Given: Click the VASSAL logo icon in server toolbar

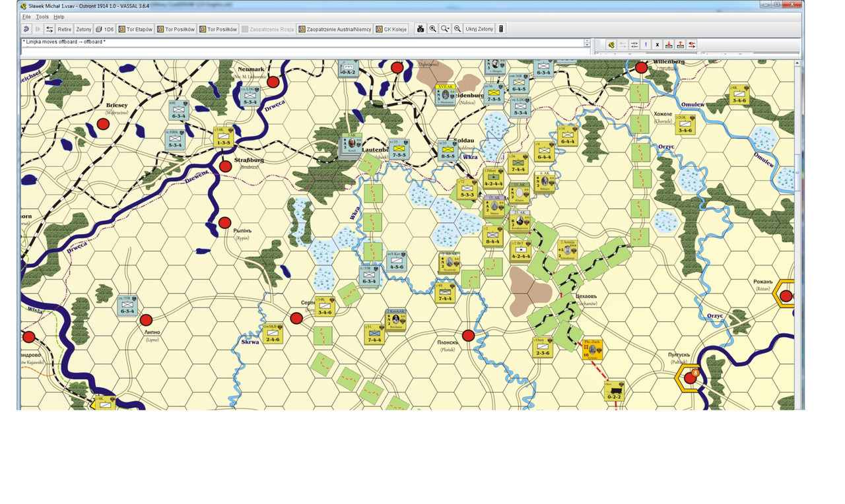Looking at the screenshot, I should [x=611, y=45].
